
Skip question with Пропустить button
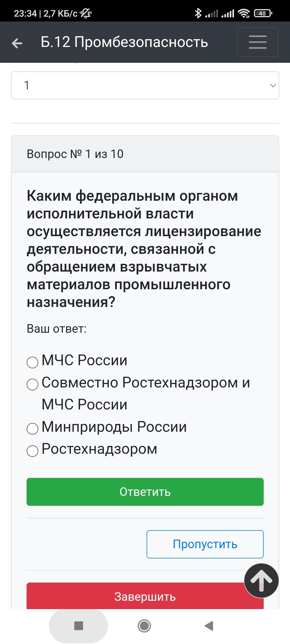tap(205, 544)
